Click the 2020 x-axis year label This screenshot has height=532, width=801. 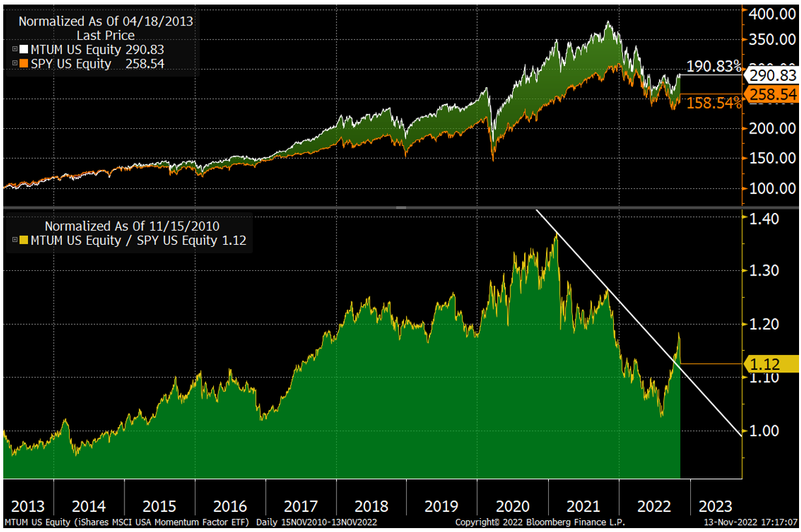click(x=512, y=506)
